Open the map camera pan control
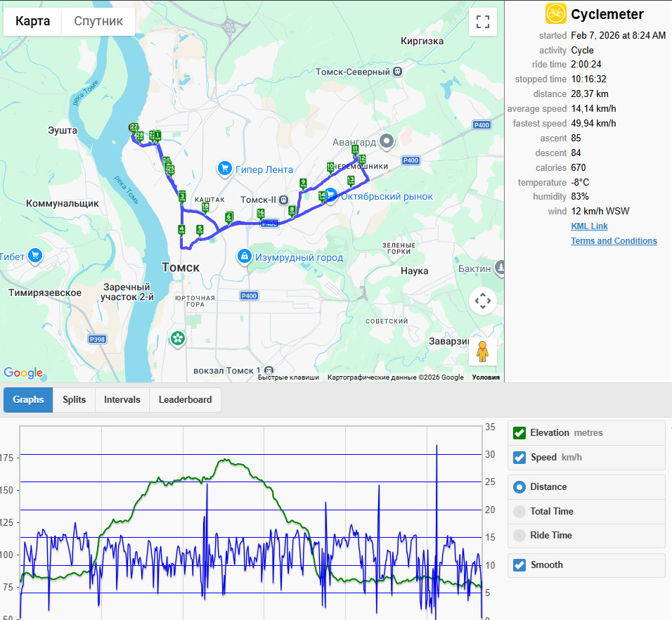The height and width of the screenshot is (620, 672). 483,301
